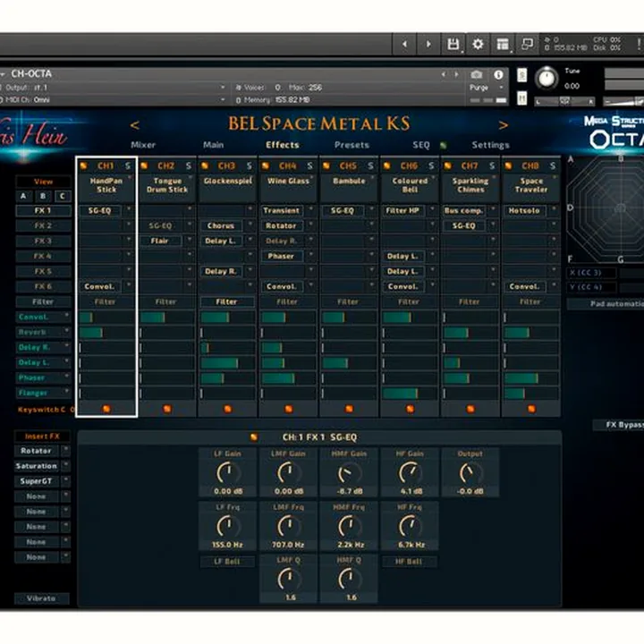The width and height of the screenshot is (644, 644).
Task: Open the Convol. send dropdown in left column
Action: tap(66, 317)
